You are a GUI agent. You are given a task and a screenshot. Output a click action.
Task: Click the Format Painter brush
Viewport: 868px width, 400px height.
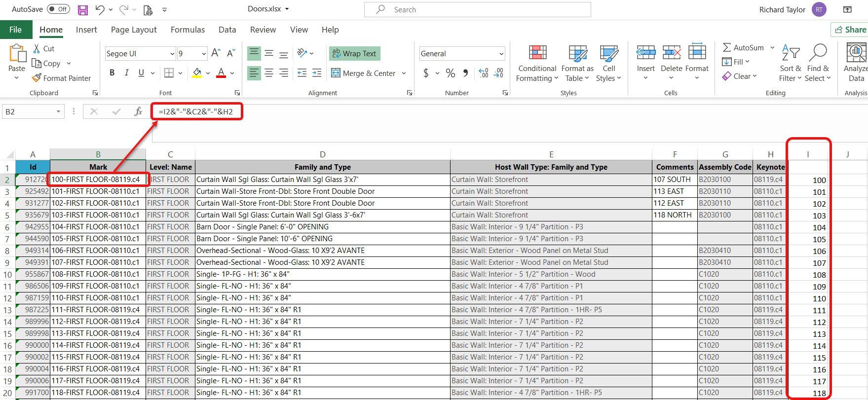61,78
